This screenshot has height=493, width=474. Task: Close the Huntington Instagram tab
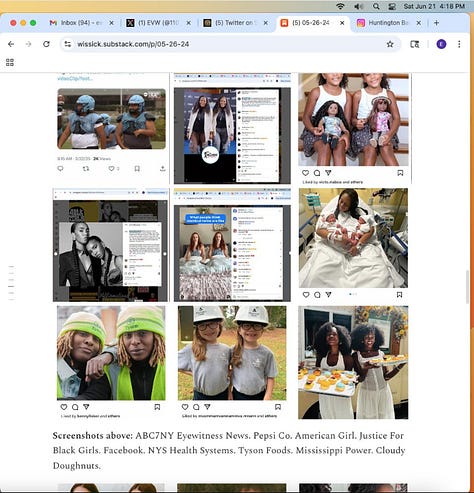tap(419, 23)
